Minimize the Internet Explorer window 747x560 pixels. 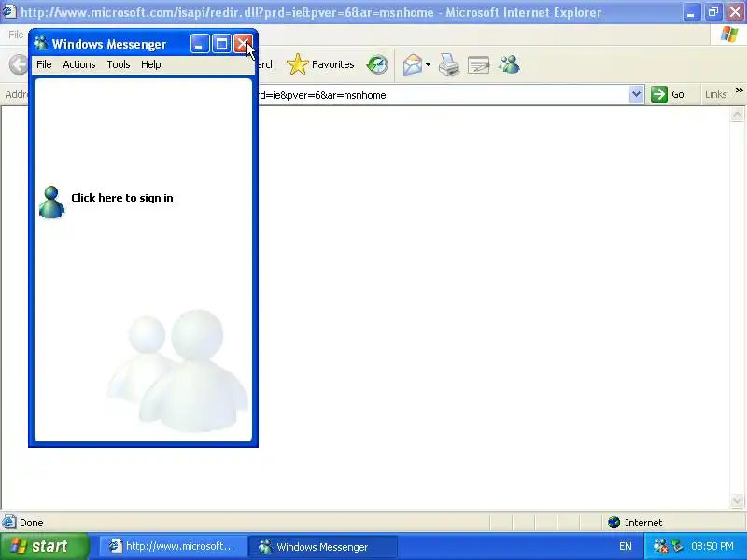tap(691, 12)
